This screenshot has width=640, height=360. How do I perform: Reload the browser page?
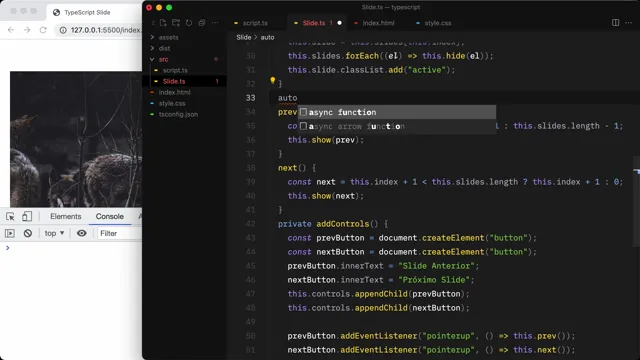(x=43, y=30)
